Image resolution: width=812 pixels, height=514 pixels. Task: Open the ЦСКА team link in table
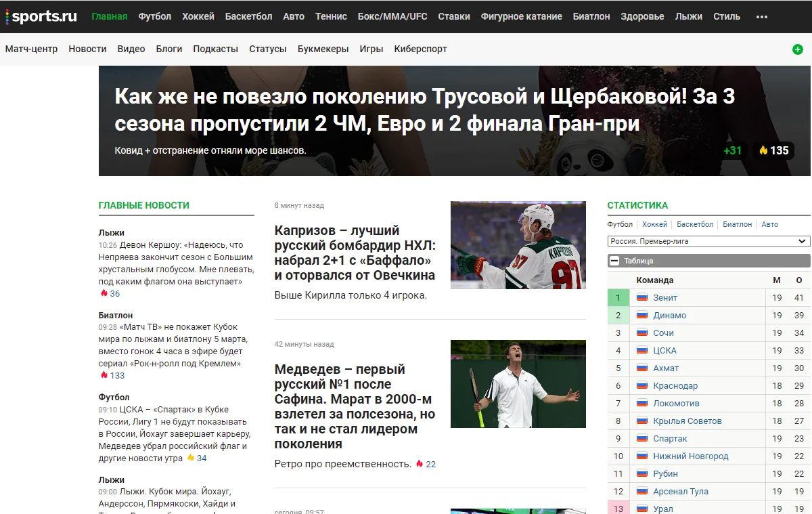pos(664,350)
